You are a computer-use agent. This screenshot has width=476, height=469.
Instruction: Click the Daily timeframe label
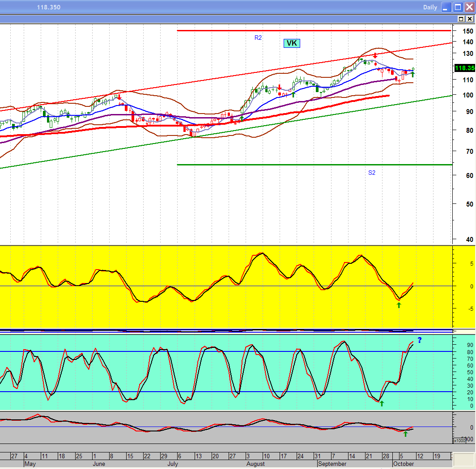430,7
